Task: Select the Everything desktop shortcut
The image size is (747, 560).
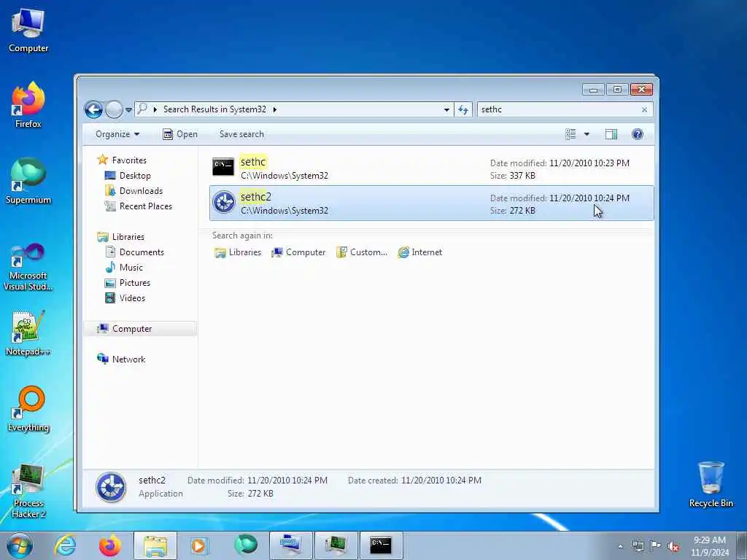Action: pyautogui.click(x=28, y=409)
